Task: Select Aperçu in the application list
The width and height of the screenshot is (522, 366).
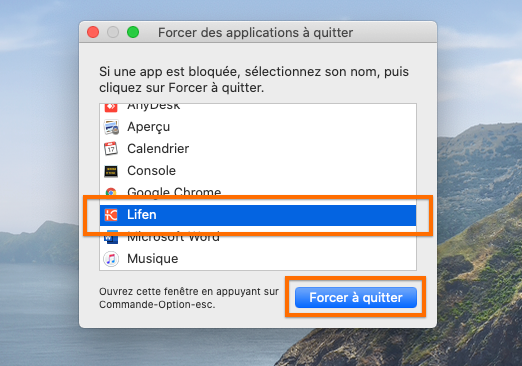Action: pos(258,127)
